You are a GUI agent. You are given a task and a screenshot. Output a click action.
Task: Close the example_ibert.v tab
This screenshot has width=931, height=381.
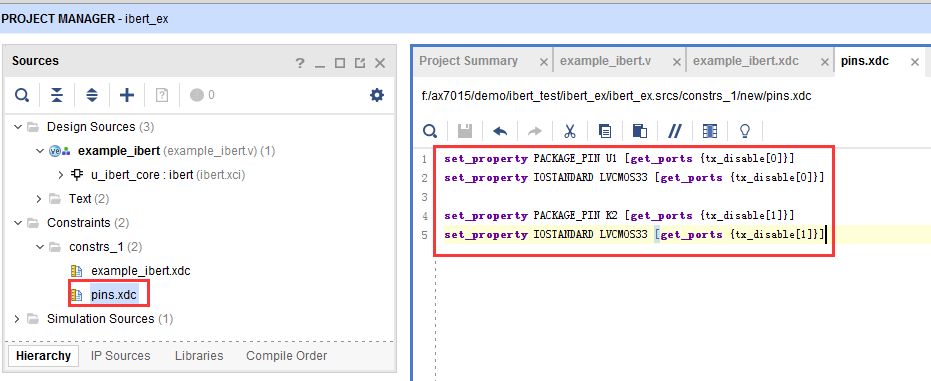pyautogui.click(x=676, y=62)
